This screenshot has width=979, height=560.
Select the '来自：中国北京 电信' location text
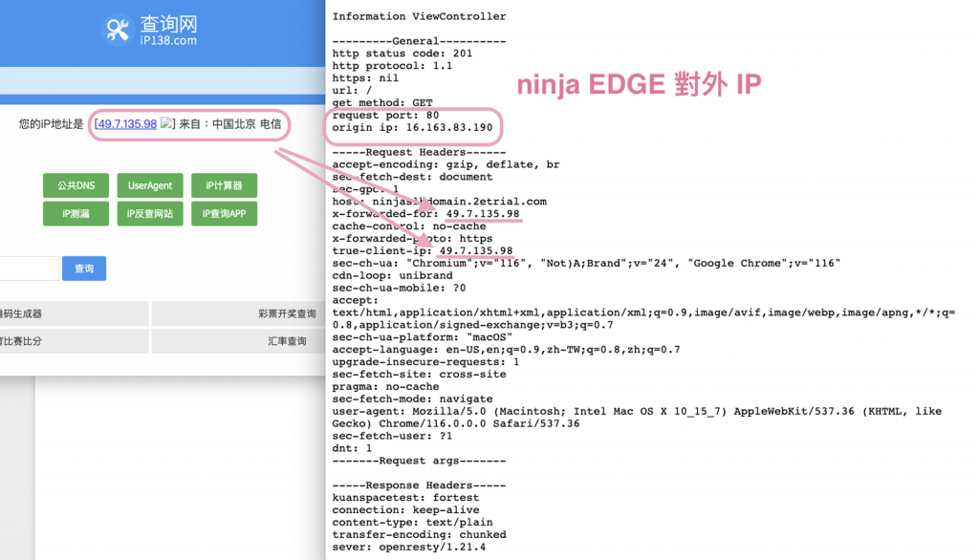tap(229, 123)
